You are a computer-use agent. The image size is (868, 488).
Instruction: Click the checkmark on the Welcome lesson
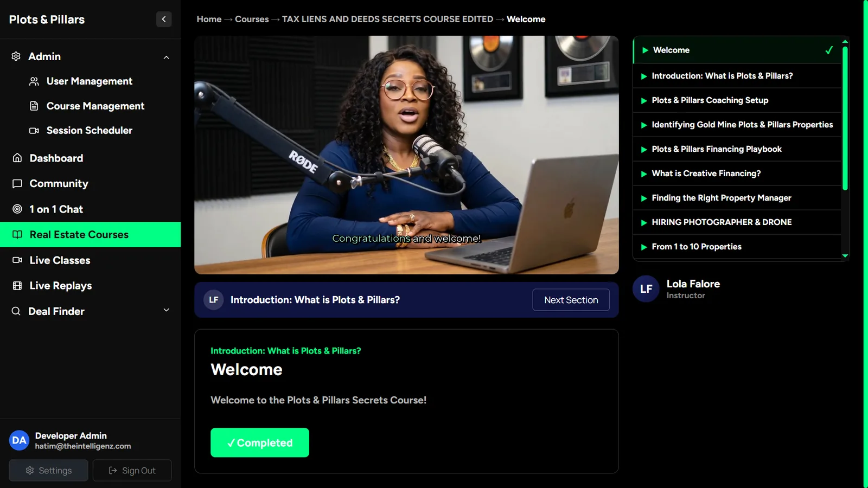tap(829, 50)
